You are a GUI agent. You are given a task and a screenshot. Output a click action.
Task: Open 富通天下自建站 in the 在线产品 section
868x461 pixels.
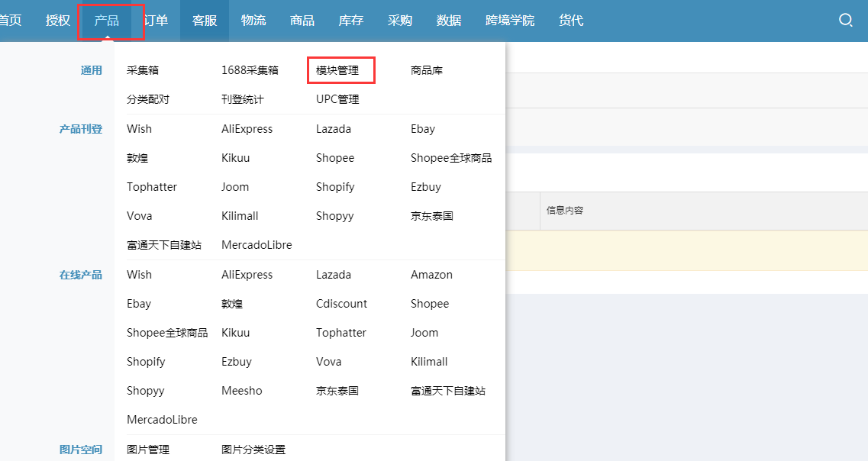coord(448,392)
